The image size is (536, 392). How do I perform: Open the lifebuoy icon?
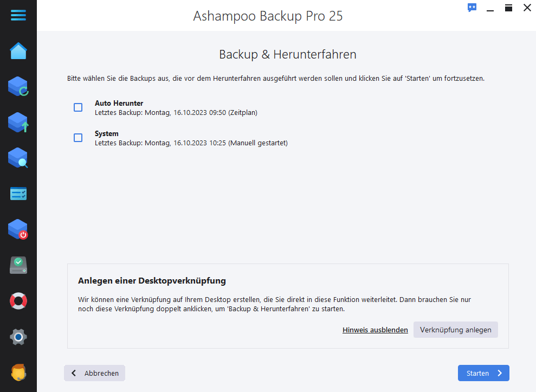coord(18,301)
